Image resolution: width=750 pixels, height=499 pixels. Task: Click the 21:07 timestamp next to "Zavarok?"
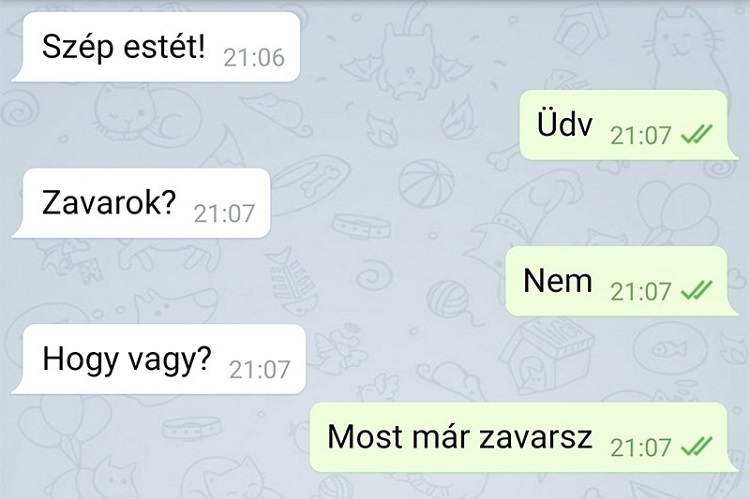(x=224, y=214)
